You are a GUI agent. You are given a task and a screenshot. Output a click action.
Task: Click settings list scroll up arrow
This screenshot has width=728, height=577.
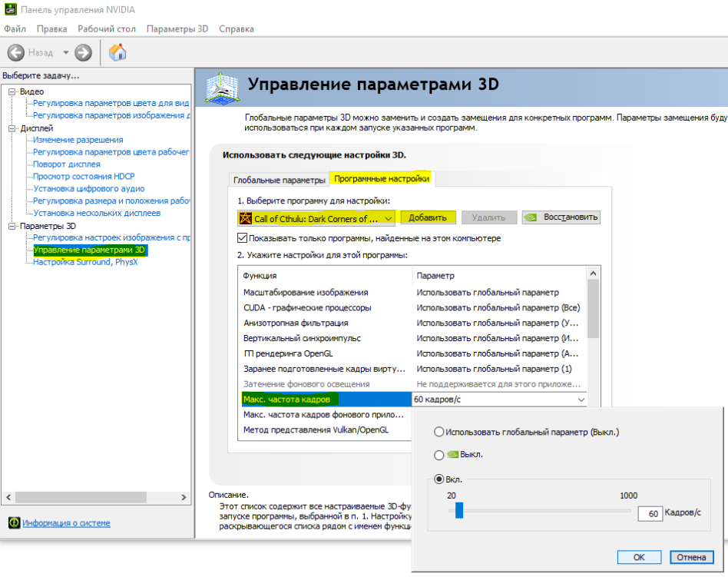pyautogui.click(x=593, y=274)
